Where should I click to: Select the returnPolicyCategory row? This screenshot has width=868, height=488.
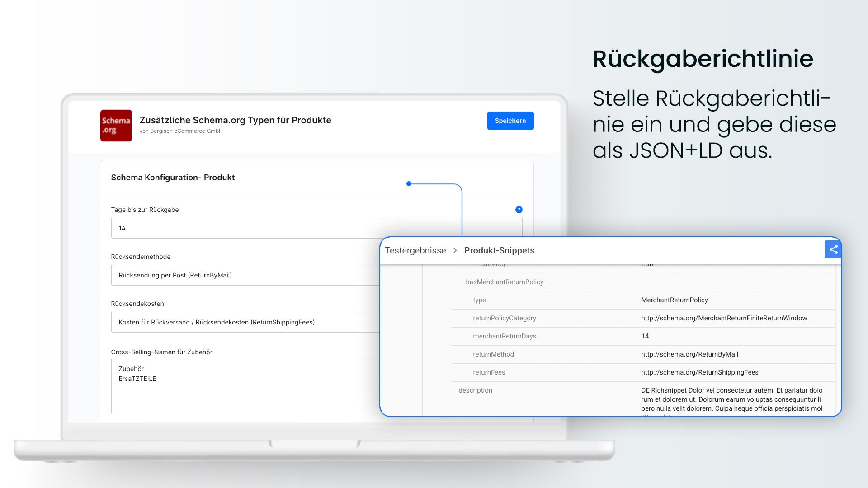(643, 318)
